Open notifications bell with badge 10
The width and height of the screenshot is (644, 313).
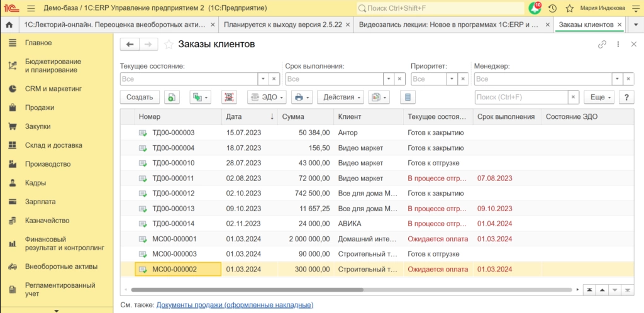point(535,8)
